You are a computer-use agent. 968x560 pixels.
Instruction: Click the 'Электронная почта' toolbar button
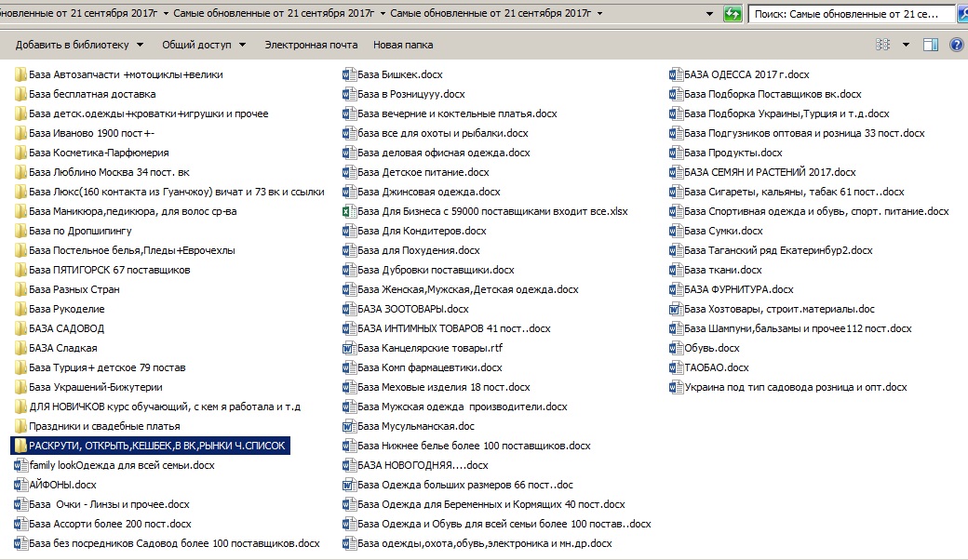[x=311, y=45]
